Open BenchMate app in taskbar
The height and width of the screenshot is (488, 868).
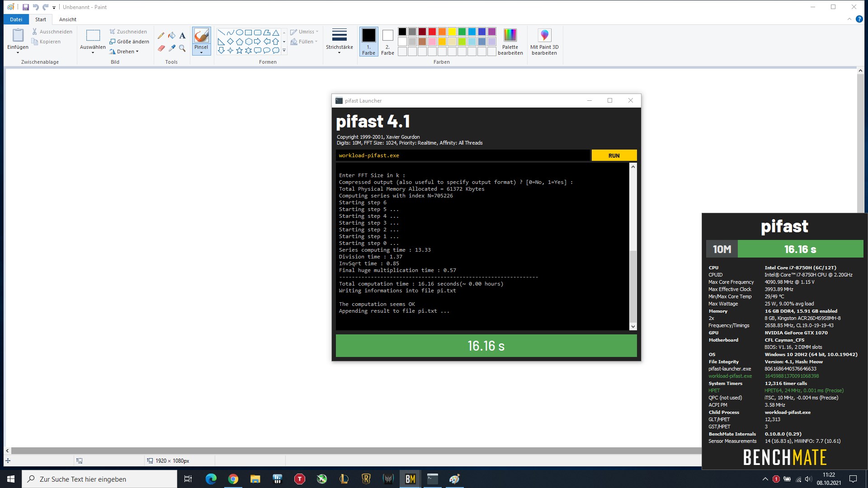tap(410, 479)
